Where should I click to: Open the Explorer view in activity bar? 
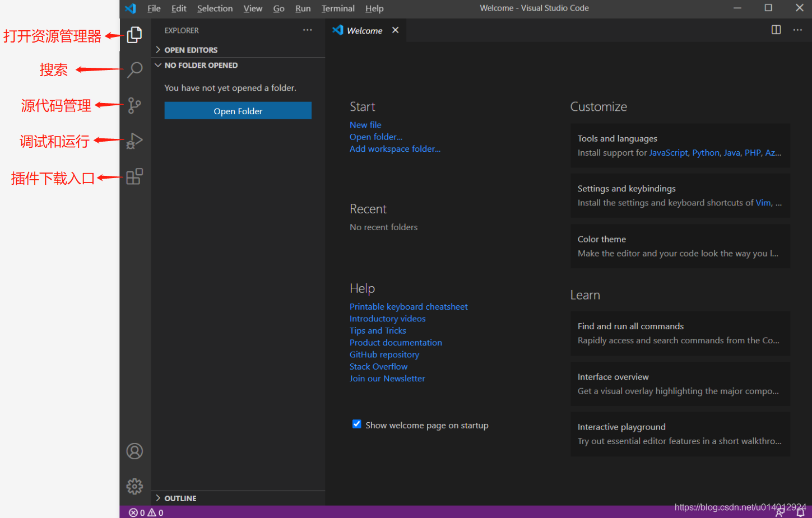tap(134, 35)
